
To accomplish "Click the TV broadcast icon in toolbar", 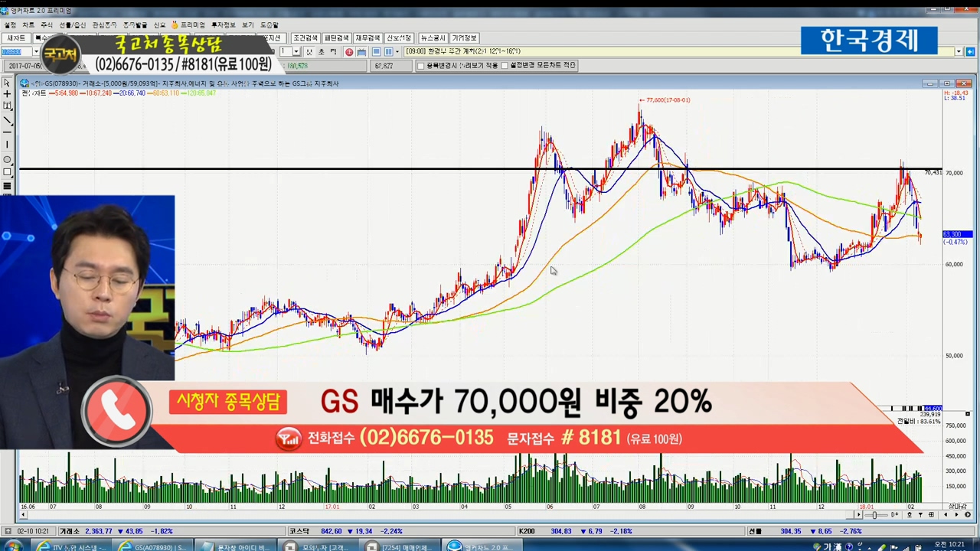I will [361, 52].
